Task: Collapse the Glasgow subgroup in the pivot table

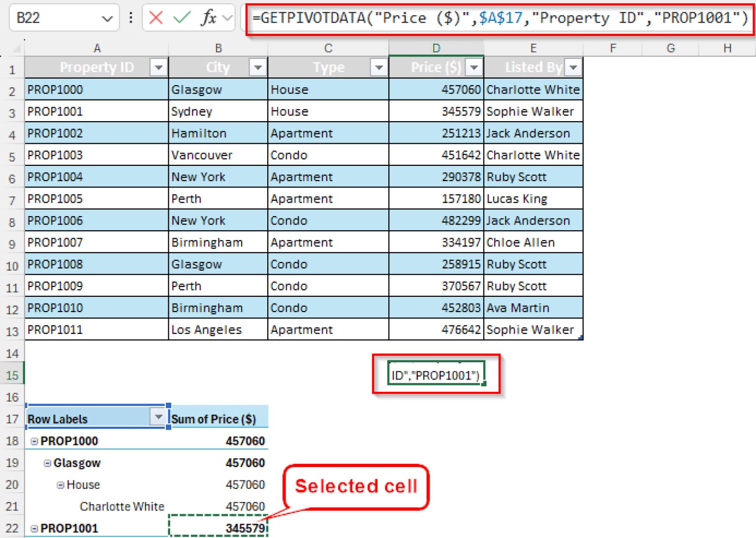Action: click(x=47, y=463)
